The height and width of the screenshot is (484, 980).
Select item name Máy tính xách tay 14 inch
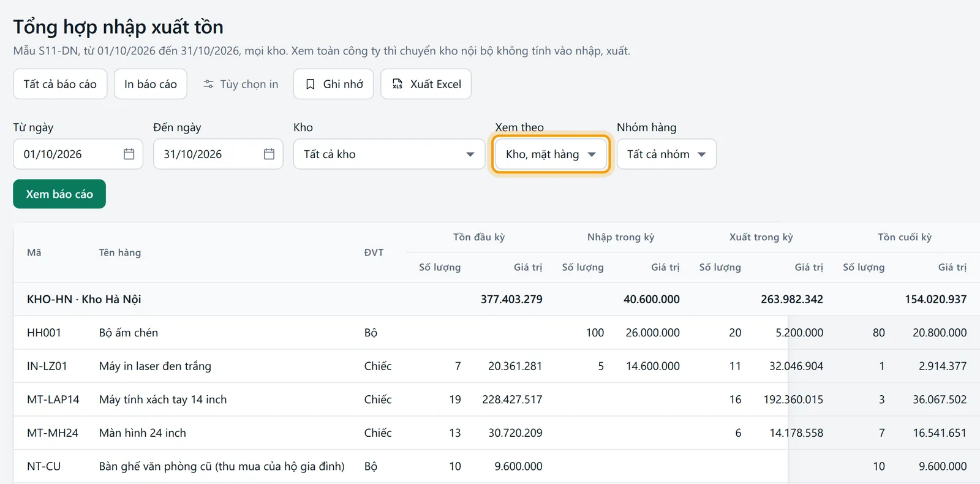pyautogui.click(x=163, y=399)
